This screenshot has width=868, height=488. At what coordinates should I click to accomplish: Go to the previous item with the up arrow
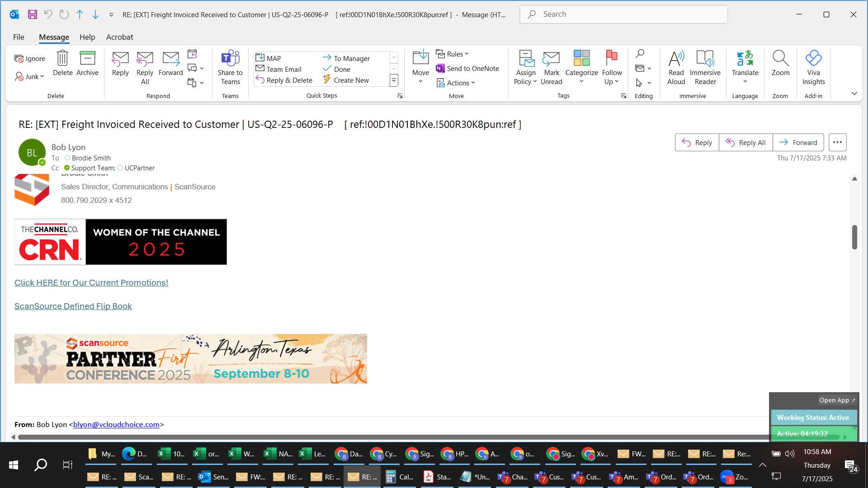tap(80, 14)
